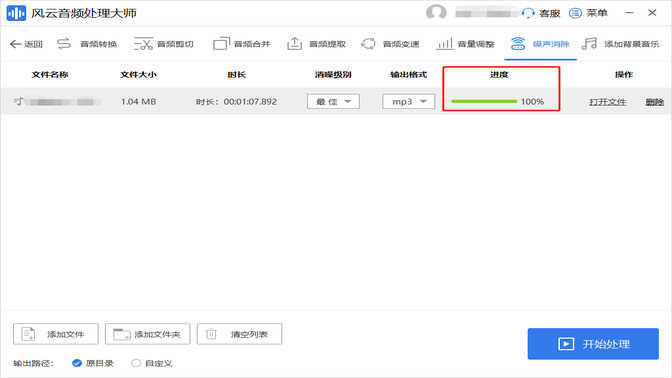Select the 音频合并 audio merge tool
672x378 pixels.
click(242, 44)
